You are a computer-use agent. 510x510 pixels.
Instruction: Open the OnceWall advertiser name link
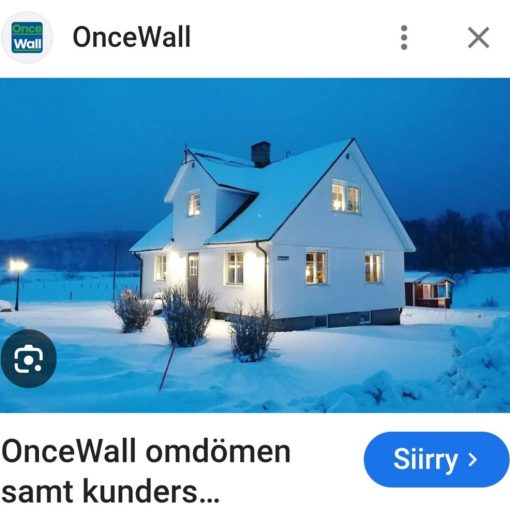[132, 37]
